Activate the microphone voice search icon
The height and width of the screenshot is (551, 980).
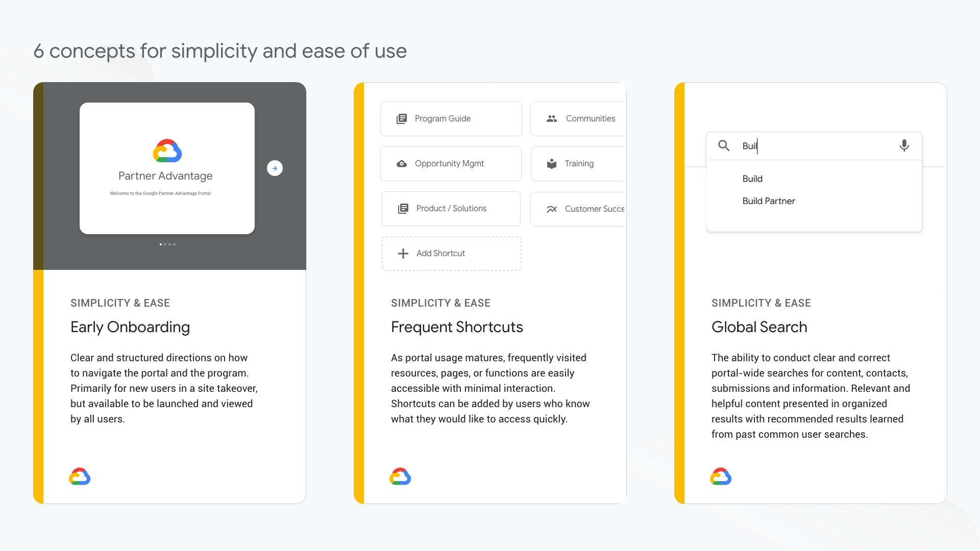(904, 146)
